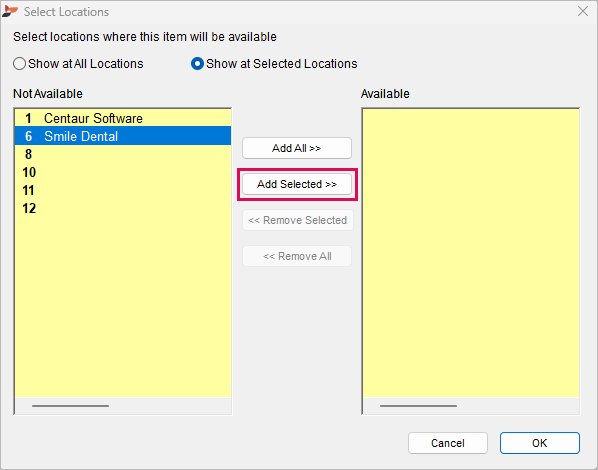Select location number 8 in list
Image resolution: width=598 pixels, height=470 pixels.
coord(123,154)
